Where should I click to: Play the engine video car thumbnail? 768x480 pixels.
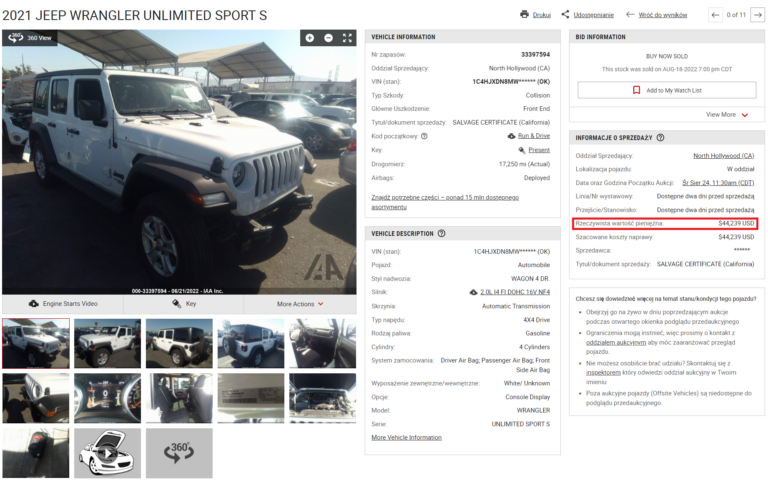pos(107,453)
